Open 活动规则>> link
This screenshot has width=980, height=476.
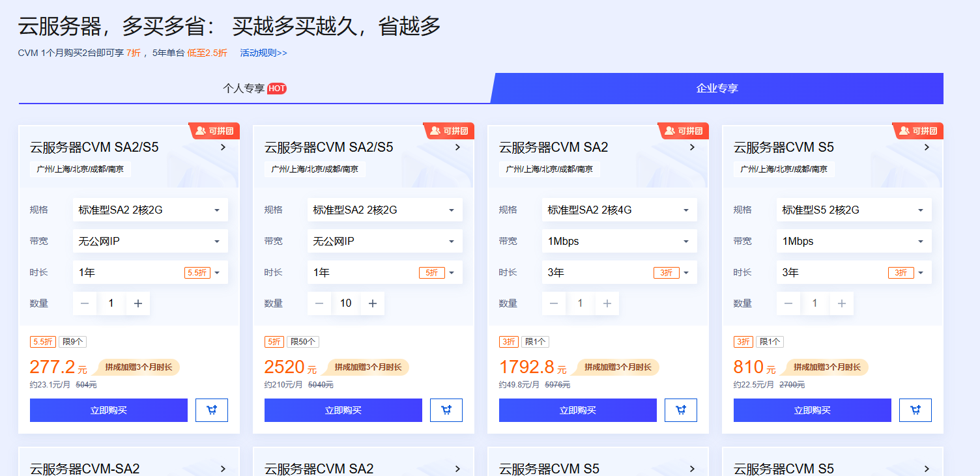click(x=263, y=53)
